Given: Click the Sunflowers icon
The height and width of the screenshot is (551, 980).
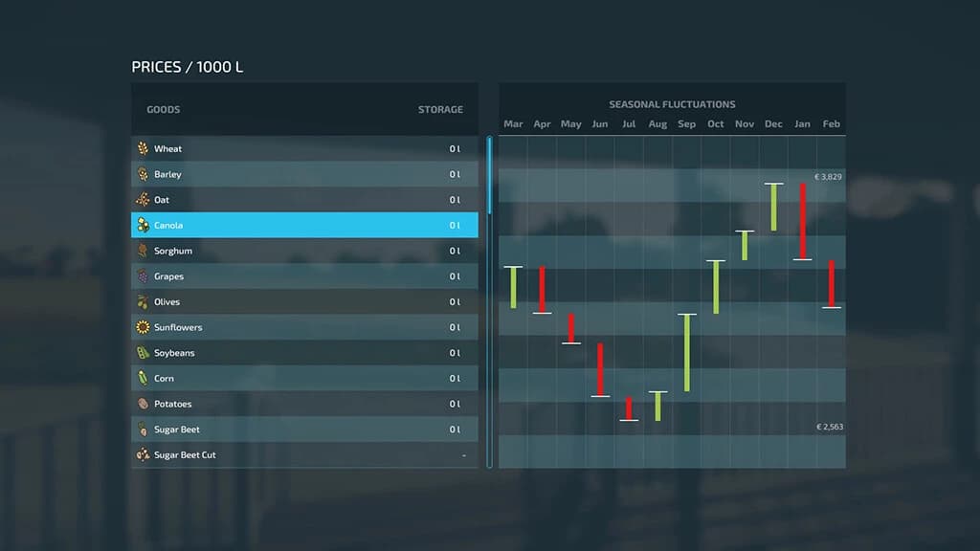Looking at the screenshot, I should (x=144, y=327).
